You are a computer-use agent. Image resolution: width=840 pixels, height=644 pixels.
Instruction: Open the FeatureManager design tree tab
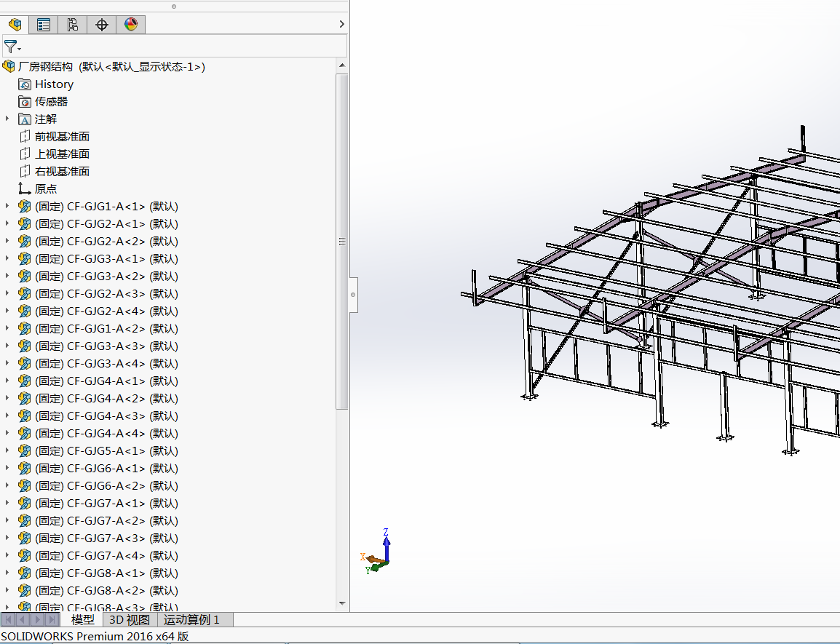click(x=15, y=25)
